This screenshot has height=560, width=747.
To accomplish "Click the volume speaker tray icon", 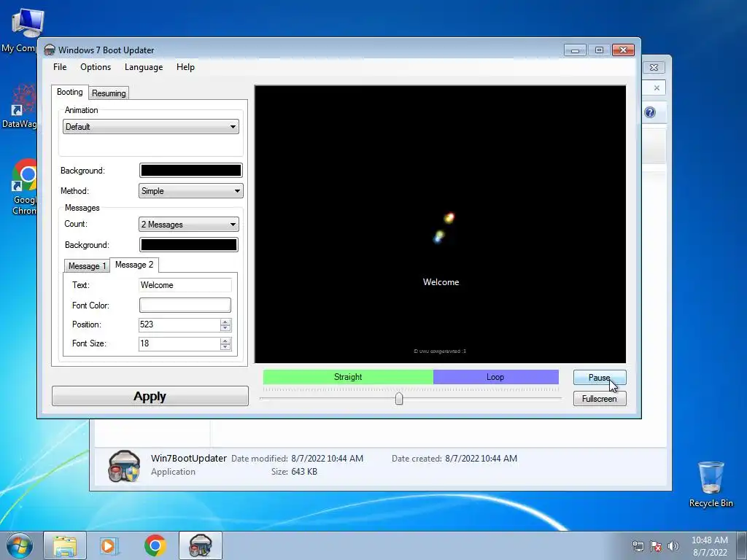I will point(673,546).
